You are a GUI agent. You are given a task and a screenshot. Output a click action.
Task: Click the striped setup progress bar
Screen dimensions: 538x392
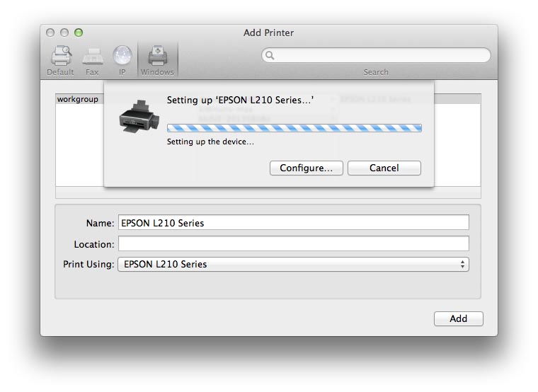[x=294, y=128]
